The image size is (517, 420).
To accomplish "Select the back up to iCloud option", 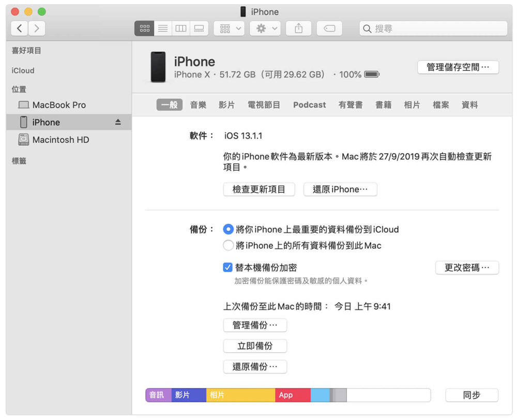I will [x=228, y=229].
